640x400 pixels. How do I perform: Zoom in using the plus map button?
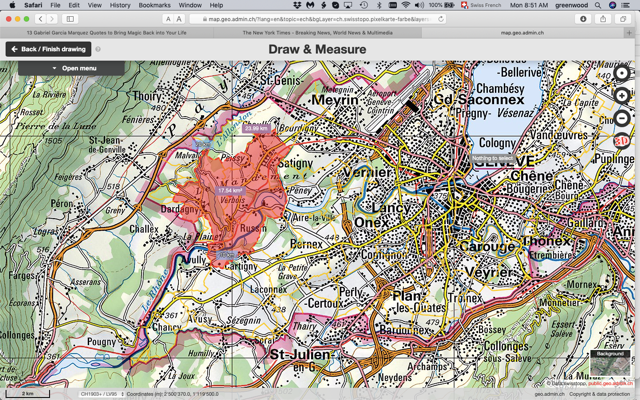click(x=621, y=96)
